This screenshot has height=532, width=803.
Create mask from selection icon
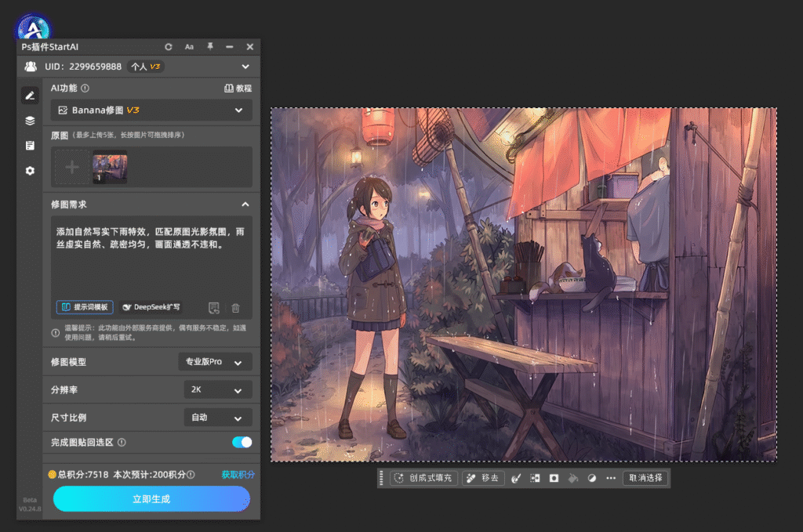(554, 478)
